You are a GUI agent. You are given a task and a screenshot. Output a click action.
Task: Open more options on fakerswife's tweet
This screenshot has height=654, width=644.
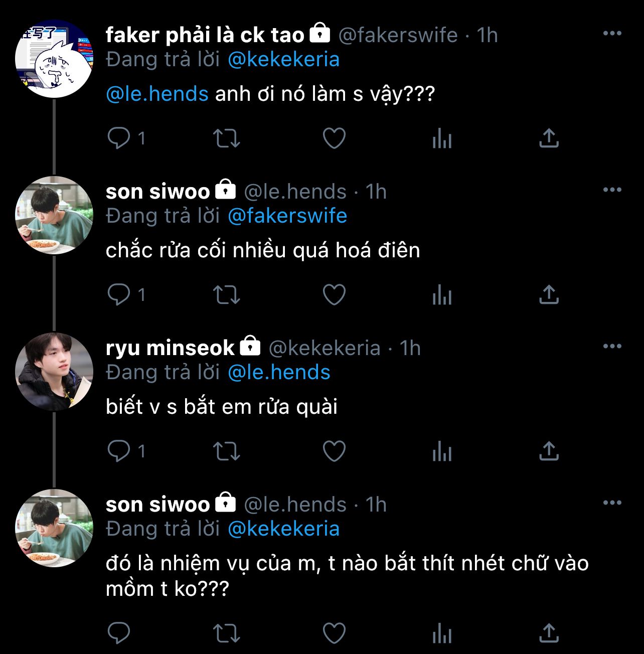click(612, 34)
